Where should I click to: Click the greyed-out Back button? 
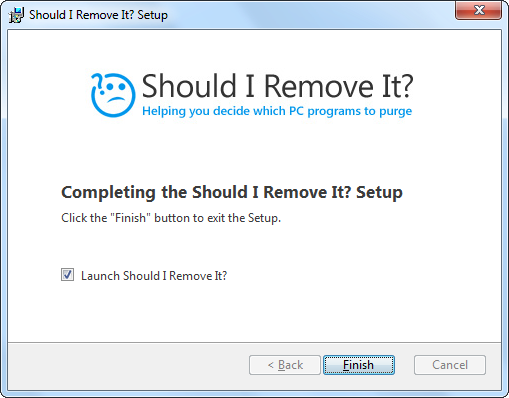[x=285, y=365]
